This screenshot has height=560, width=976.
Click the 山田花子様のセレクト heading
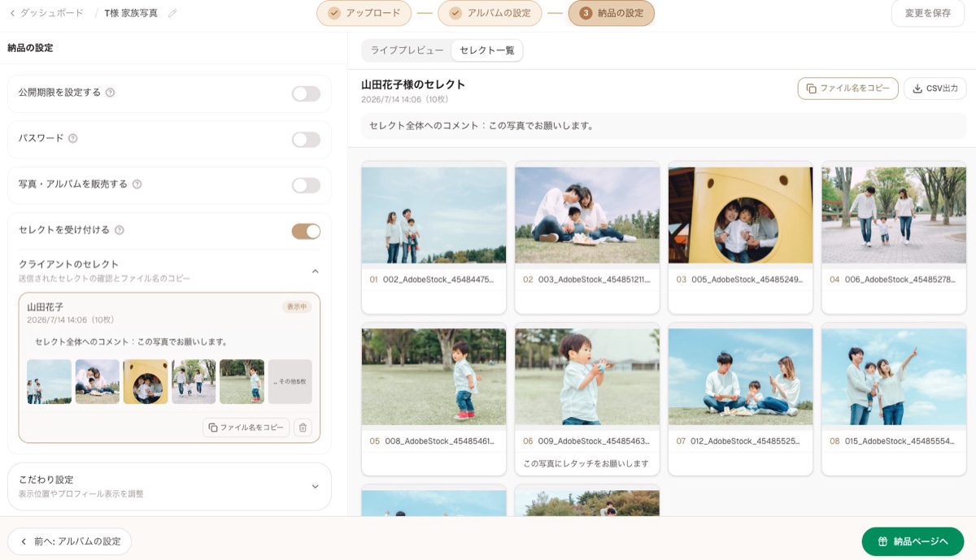click(x=413, y=85)
